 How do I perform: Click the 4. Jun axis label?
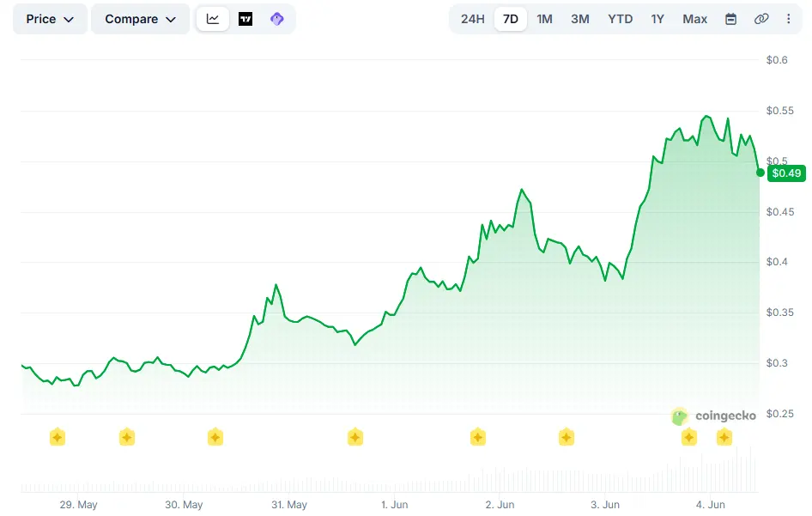coord(711,505)
